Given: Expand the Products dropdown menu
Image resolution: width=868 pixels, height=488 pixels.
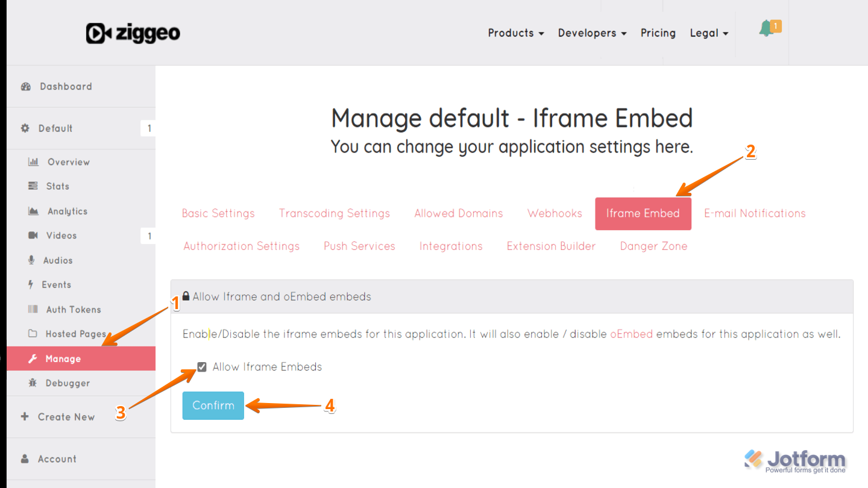Looking at the screenshot, I should (516, 33).
